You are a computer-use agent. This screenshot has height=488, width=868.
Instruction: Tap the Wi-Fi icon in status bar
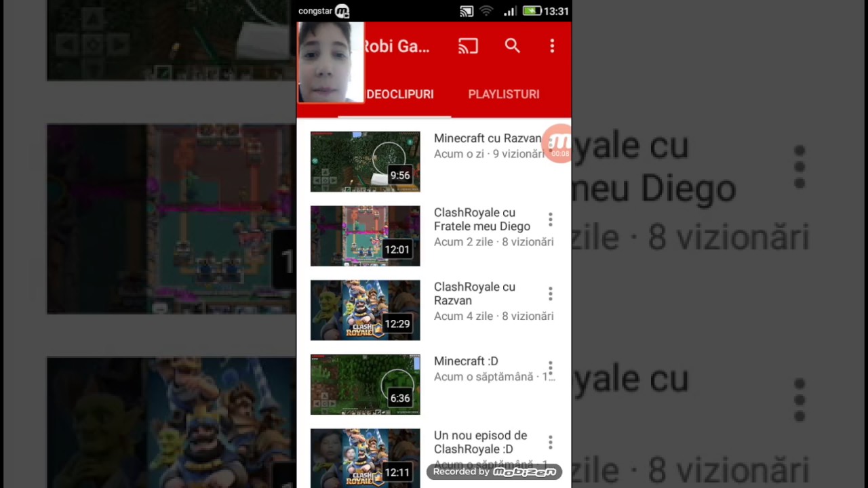tap(486, 11)
